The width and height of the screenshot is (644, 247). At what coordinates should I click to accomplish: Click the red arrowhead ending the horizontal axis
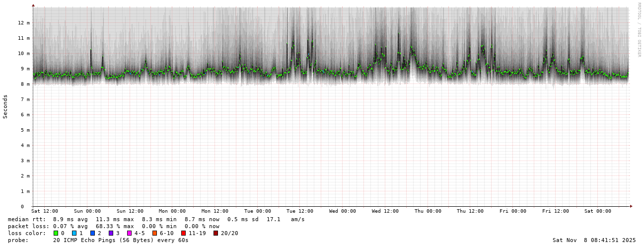632,206
